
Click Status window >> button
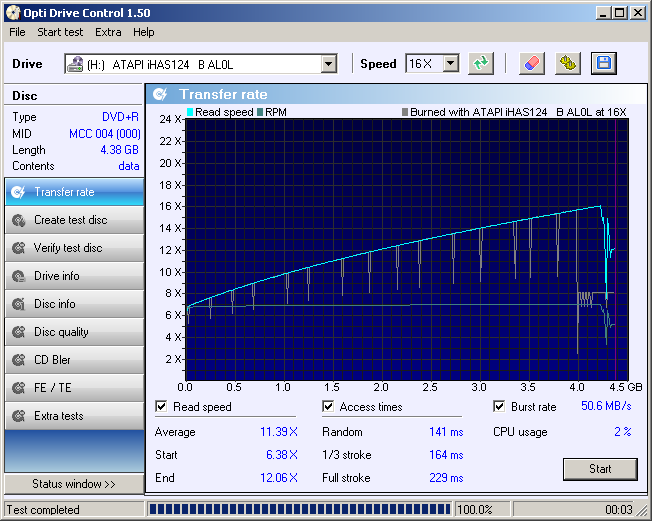(74, 484)
